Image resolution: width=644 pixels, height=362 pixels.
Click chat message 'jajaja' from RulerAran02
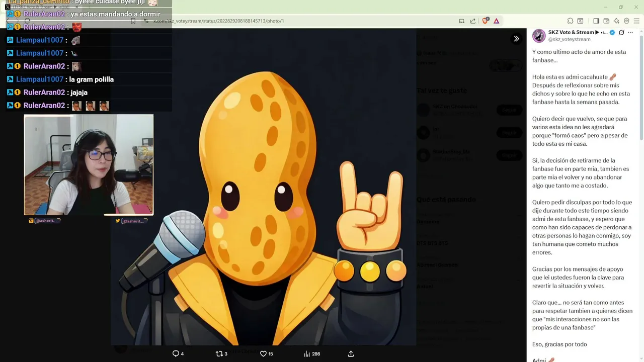79,93
